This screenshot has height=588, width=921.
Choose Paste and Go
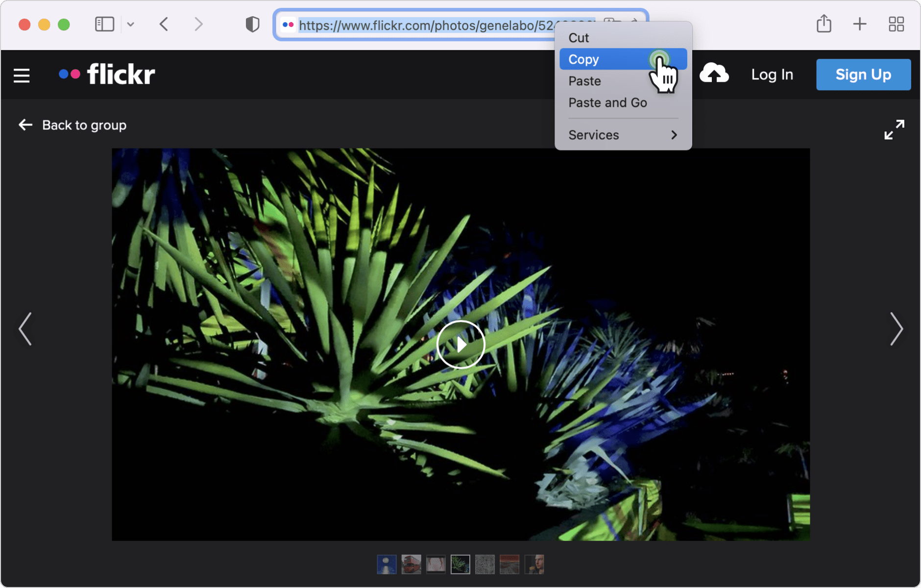pos(607,102)
